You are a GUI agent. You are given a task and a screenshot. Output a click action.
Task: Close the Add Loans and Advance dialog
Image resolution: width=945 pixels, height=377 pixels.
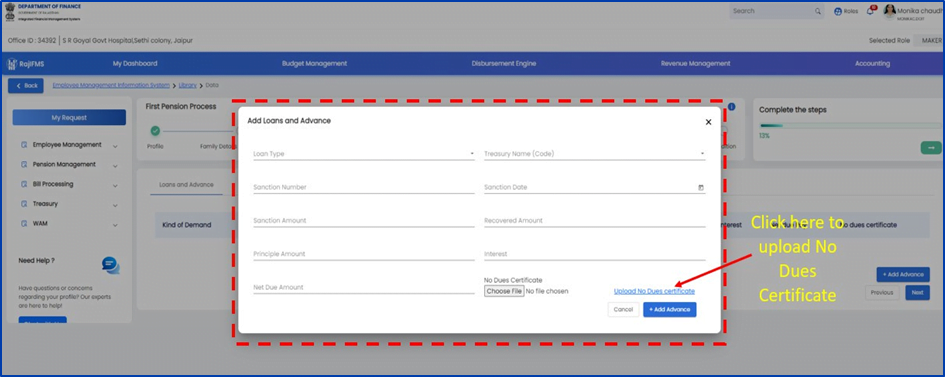708,122
